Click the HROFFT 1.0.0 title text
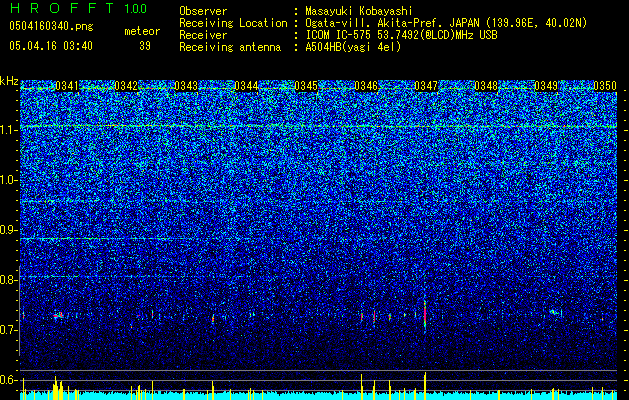This screenshot has width=629, height=400. (x=78, y=8)
